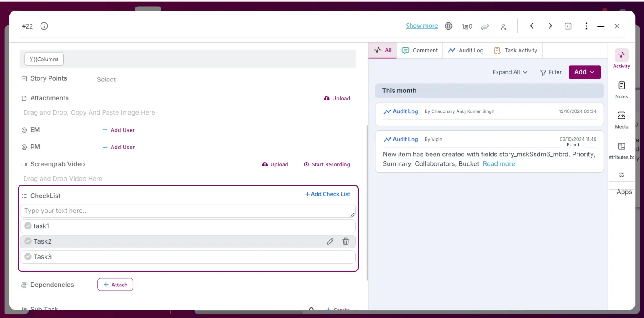Select the task1 checklist row text
Image resolution: width=644 pixels, height=318 pixels.
41,226
